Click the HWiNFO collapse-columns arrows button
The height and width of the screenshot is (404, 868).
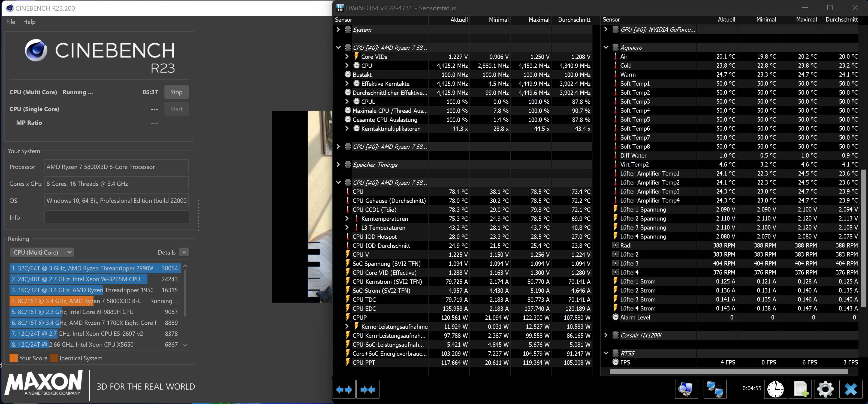pos(368,390)
